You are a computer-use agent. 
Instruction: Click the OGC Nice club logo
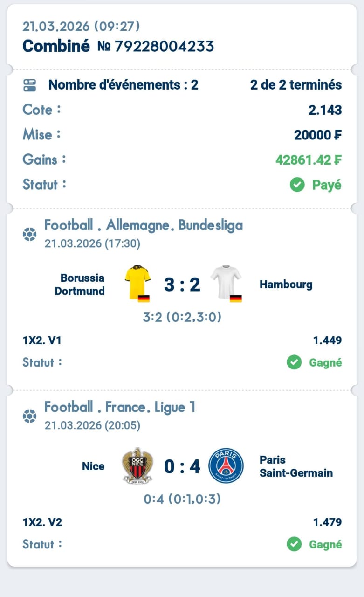[x=137, y=465]
